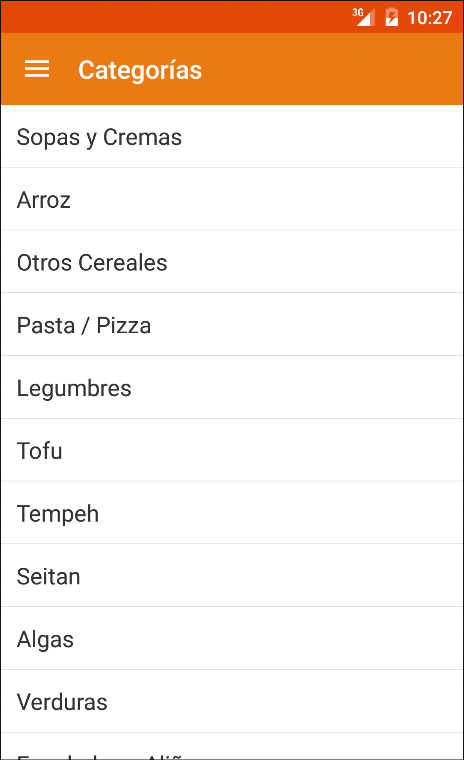
Task: Tap the charging battery icon
Action: pos(392,17)
